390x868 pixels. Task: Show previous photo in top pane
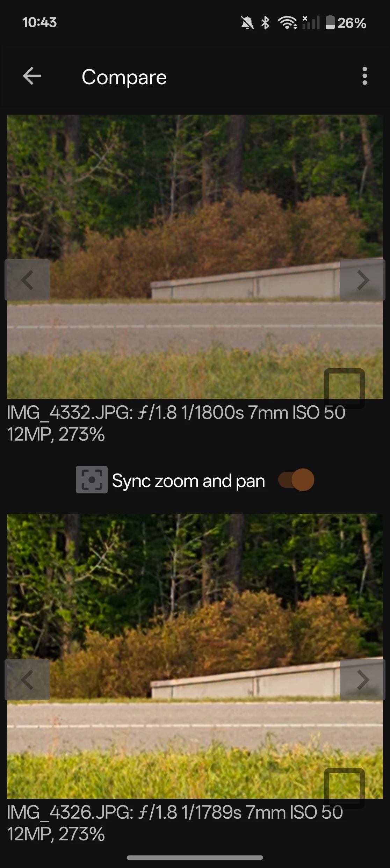27,280
